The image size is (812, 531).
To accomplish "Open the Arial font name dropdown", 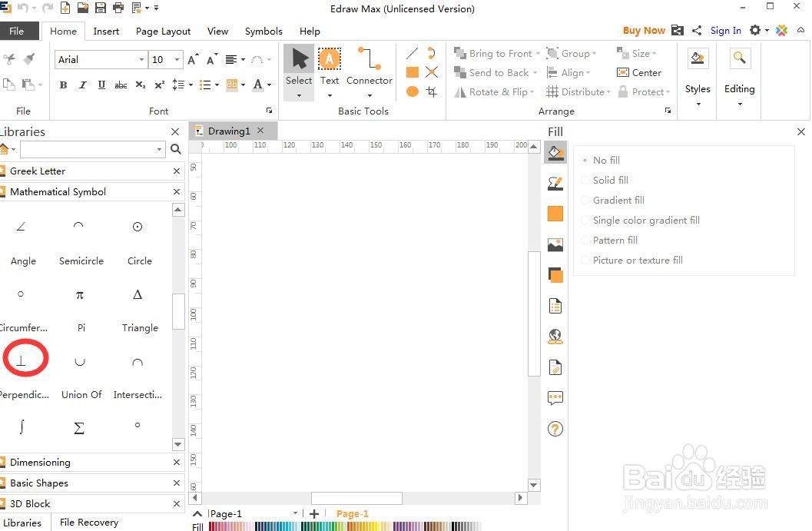I will (141, 60).
